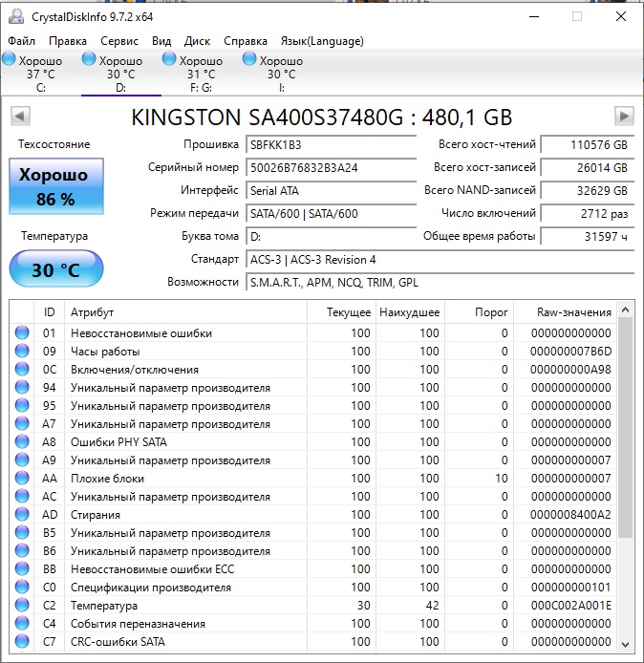This screenshot has width=644, height=663.
Task: Click status orb for Плохие блоки row
Action: pyautogui.click(x=22, y=478)
